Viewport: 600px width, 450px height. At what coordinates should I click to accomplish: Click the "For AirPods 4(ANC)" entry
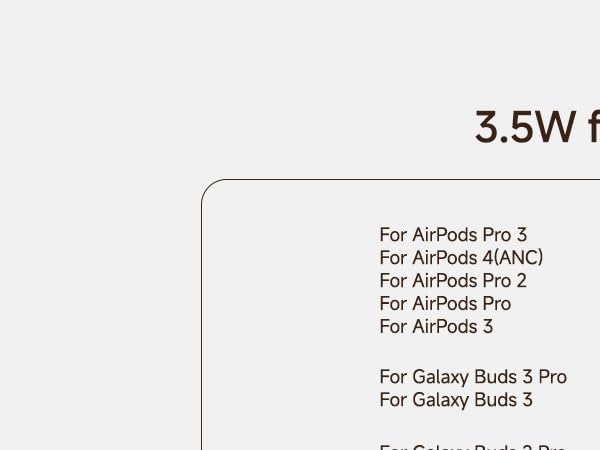coord(461,258)
